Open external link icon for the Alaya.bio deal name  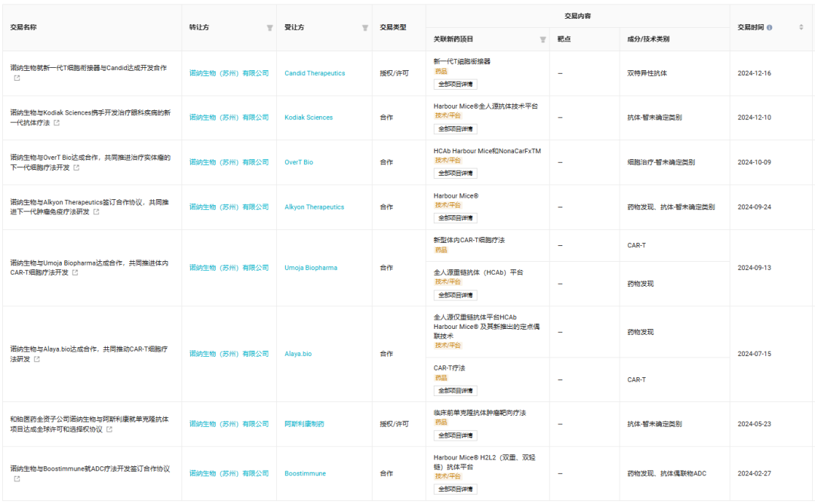pos(37,359)
